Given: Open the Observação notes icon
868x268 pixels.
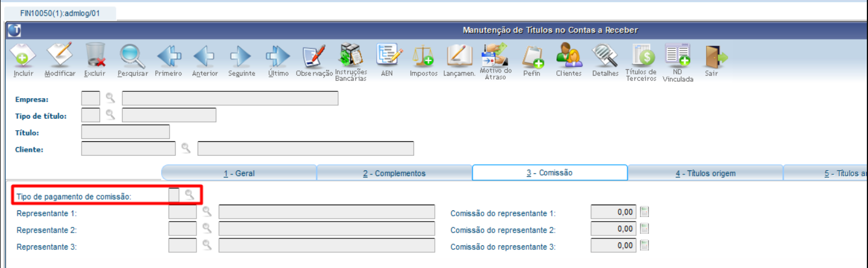Looking at the screenshot, I should pos(315,56).
